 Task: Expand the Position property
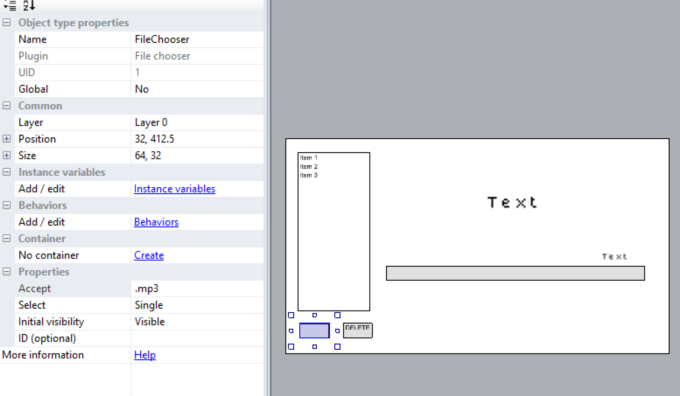(x=7, y=139)
